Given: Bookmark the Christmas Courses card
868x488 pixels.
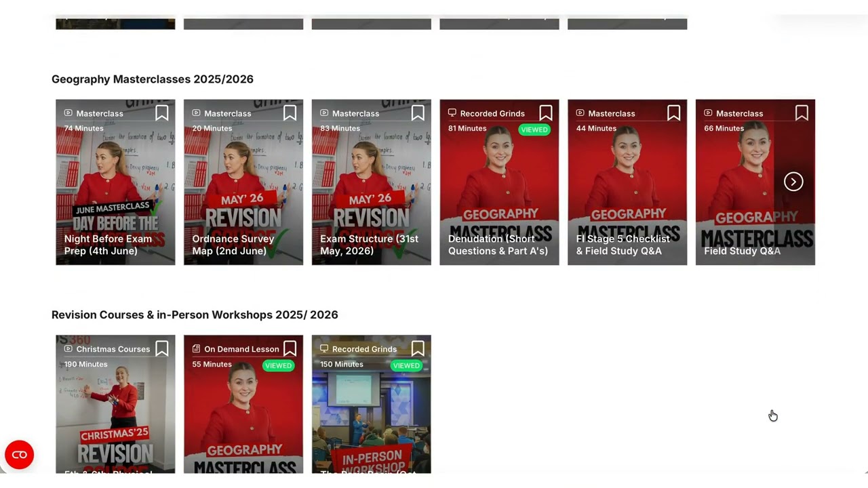Looking at the screenshot, I should tap(161, 349).
